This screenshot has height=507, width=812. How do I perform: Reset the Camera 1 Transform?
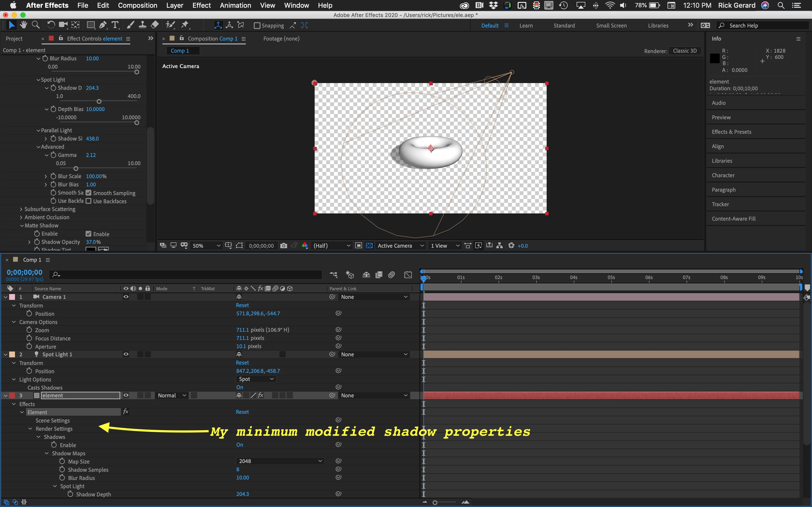point(242,305)
